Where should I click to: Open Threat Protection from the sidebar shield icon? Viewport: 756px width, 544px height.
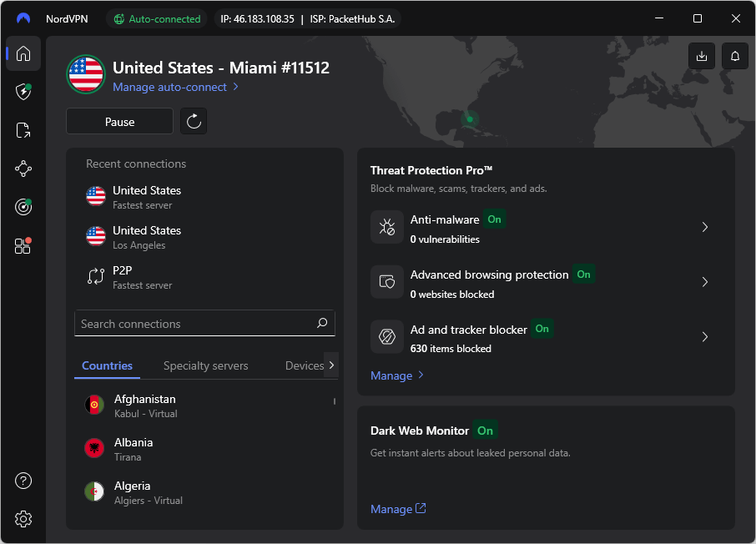23,92
